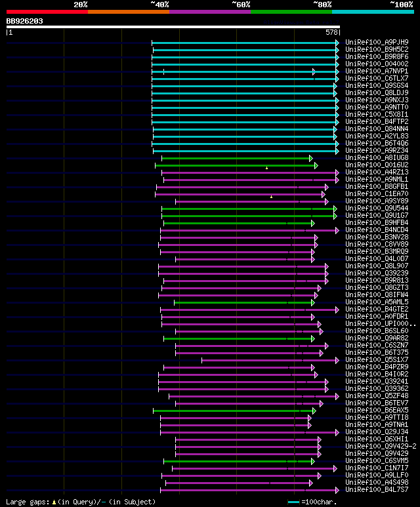
Task: Click the yellow gap marker on UniRef100_C1EA70 row
Action: coord(271,197)
